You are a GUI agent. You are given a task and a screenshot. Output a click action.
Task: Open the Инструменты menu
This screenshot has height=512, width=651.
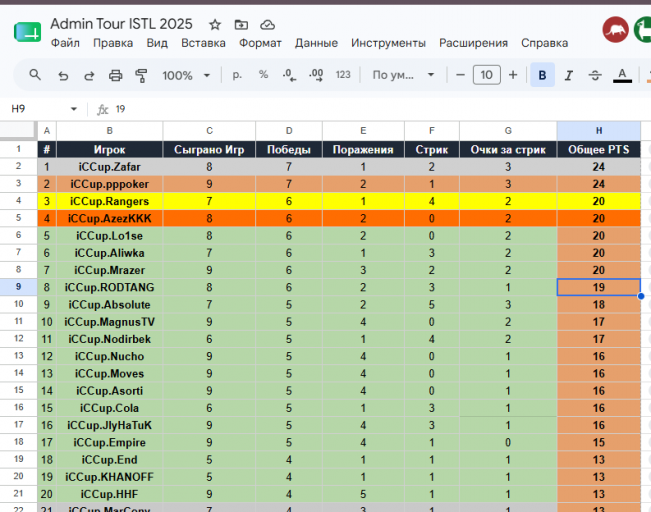[388, 43]
